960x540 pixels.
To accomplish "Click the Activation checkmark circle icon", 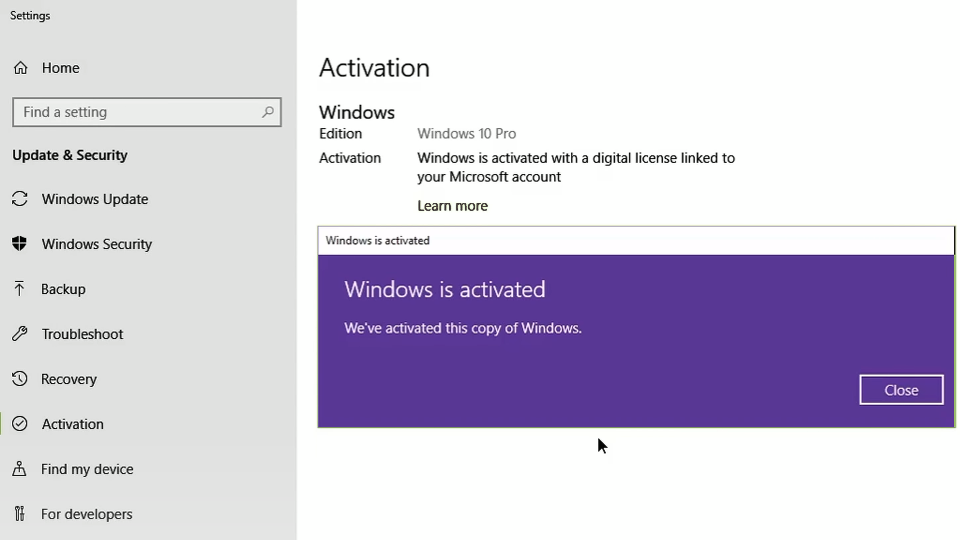I will click(20, 424).
